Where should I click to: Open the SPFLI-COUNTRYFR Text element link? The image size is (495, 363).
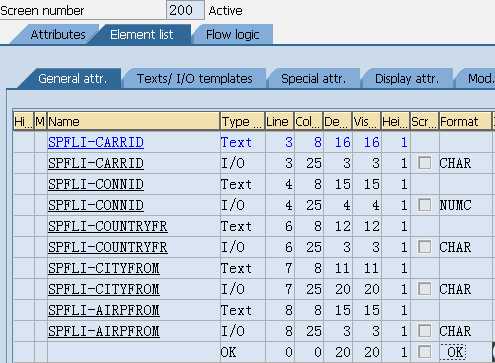pyautogui.click(x=108, y=226)
